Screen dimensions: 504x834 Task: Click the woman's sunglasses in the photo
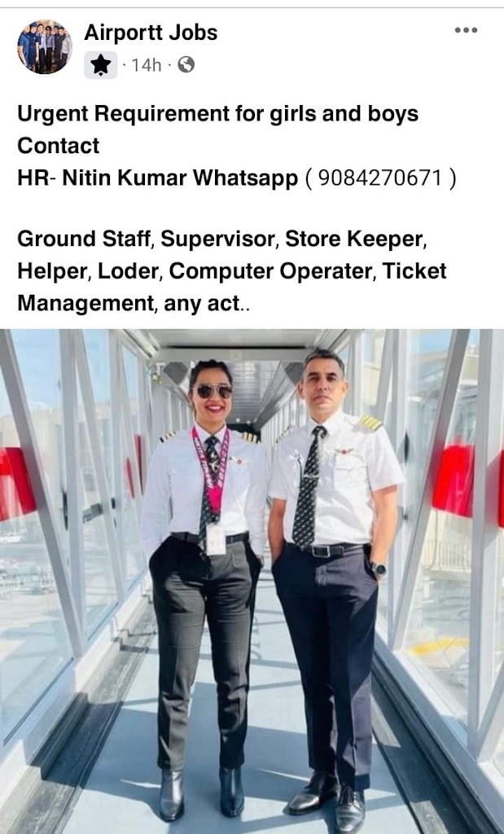(212, 391)
